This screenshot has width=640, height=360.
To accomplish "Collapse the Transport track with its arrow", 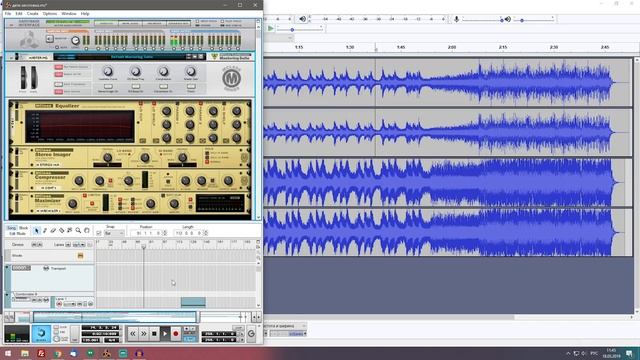I will (x=7, y=267).
